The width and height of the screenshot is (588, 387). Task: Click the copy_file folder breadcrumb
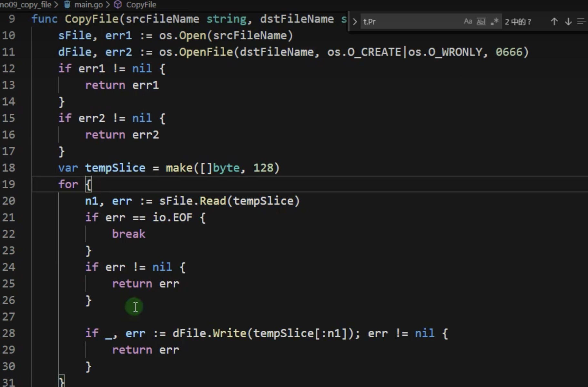click(x=26, y=5)
